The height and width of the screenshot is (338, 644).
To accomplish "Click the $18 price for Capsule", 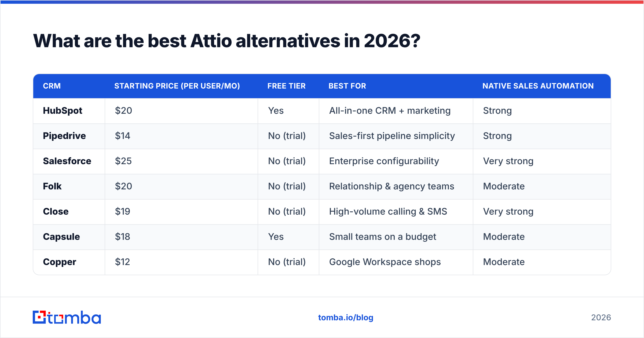I will (123, 237).
